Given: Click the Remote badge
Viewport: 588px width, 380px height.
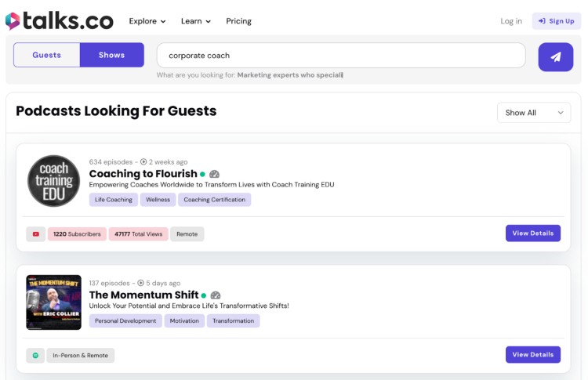Looking at the screenshot, I should click(187, 233).
